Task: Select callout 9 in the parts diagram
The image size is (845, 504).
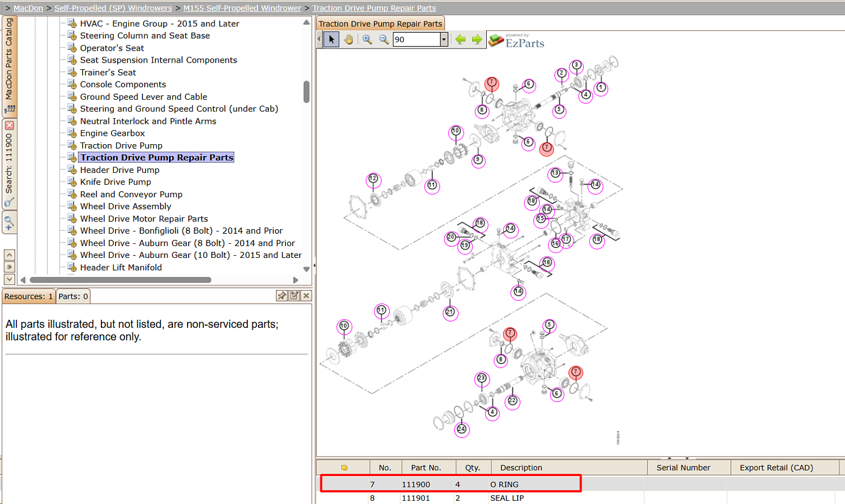Action: pyautogui.click(x=478, y=160)
